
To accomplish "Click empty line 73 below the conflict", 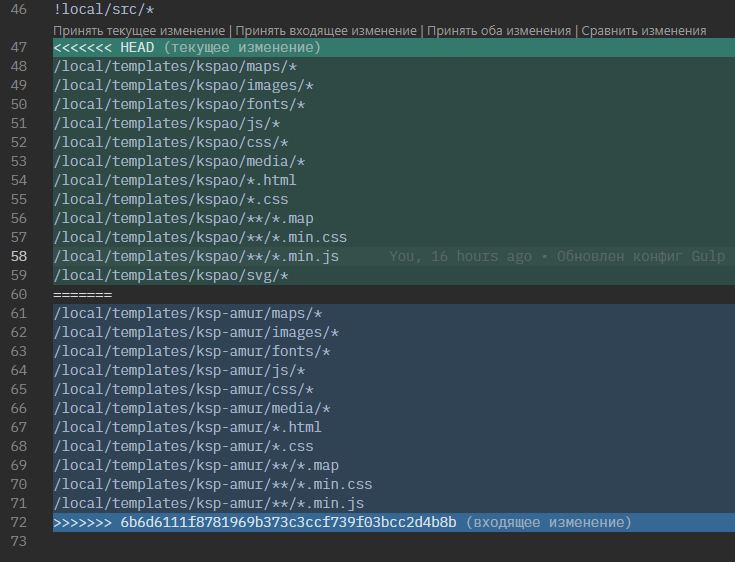I will click(300, 542).
